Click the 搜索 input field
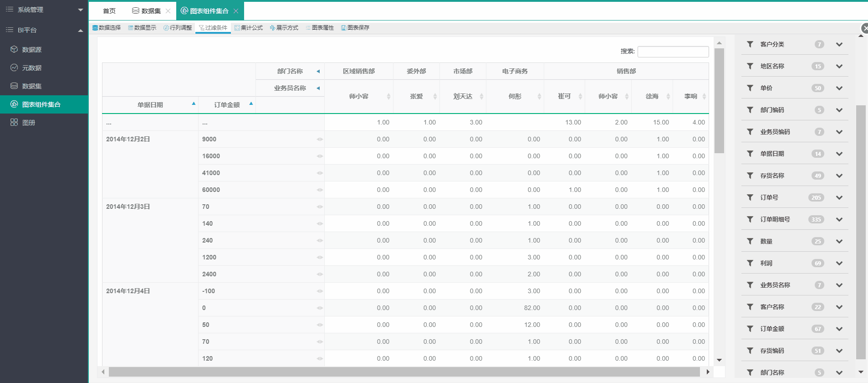This screenshot has width=868, height=383. pos(673,52)
